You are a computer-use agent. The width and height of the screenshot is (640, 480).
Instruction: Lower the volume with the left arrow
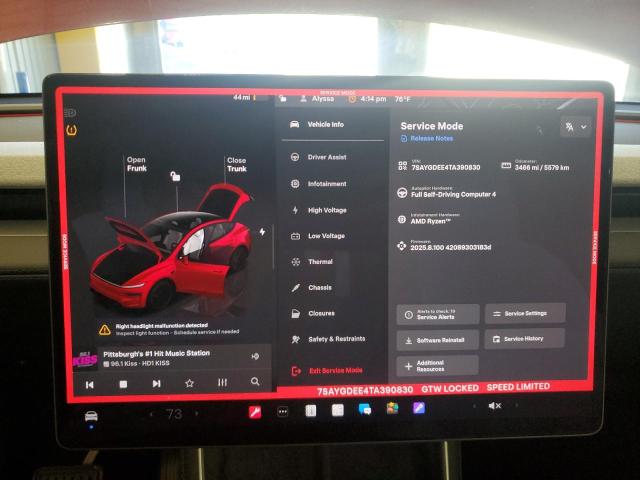[474, 406]
